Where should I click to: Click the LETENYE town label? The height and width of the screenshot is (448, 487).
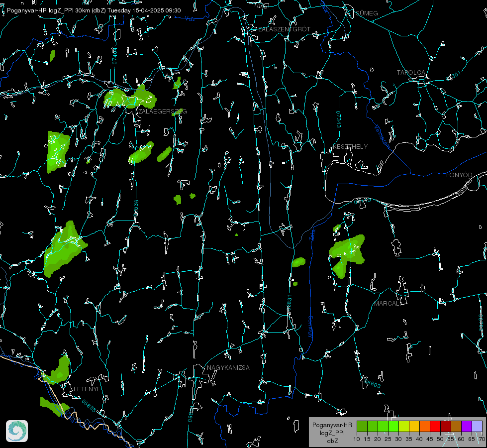(87, 389)
